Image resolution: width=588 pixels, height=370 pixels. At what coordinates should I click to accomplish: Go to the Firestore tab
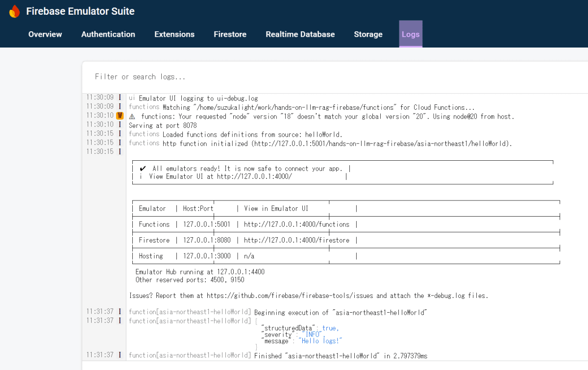(x=230, y=34)
